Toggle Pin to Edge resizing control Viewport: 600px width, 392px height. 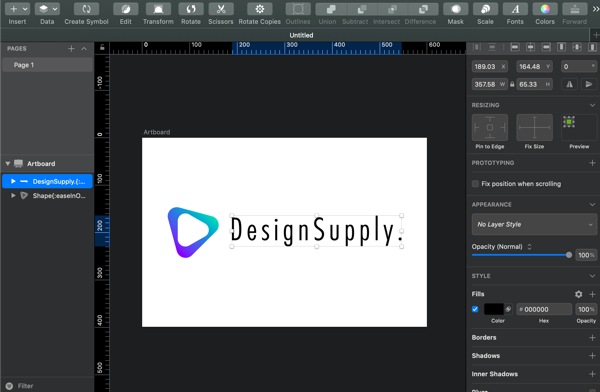pos(490,127)
